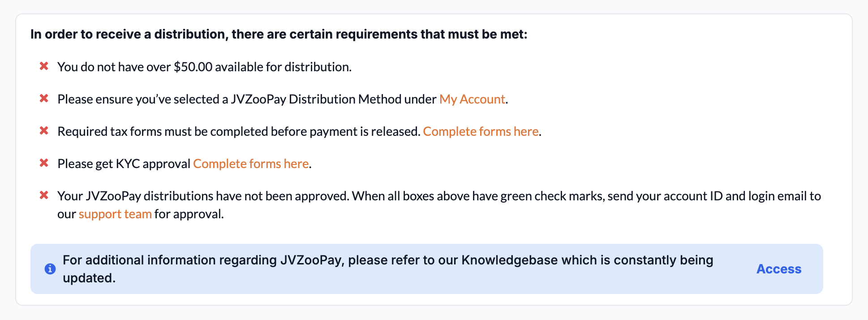Click the red X beside the $50.00 requirement
This screenshot has width=868, height=320.
click(44, 66)
